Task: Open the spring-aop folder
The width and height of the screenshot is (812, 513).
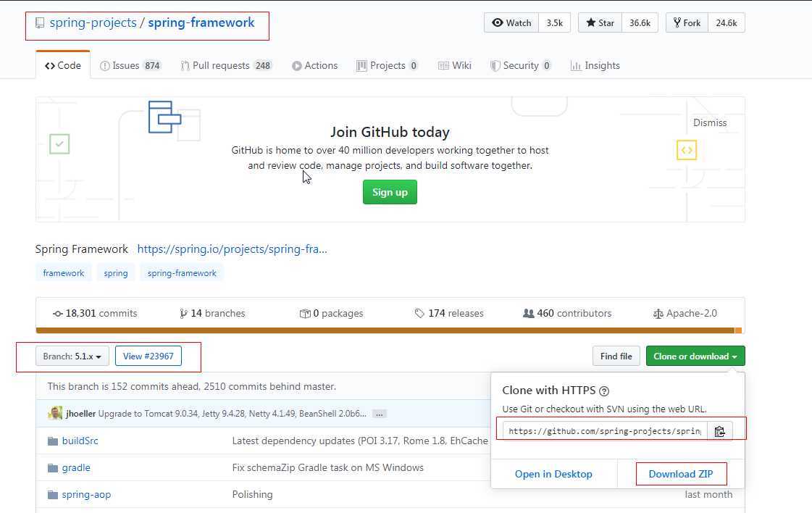Action: click(x=86, y=494)
